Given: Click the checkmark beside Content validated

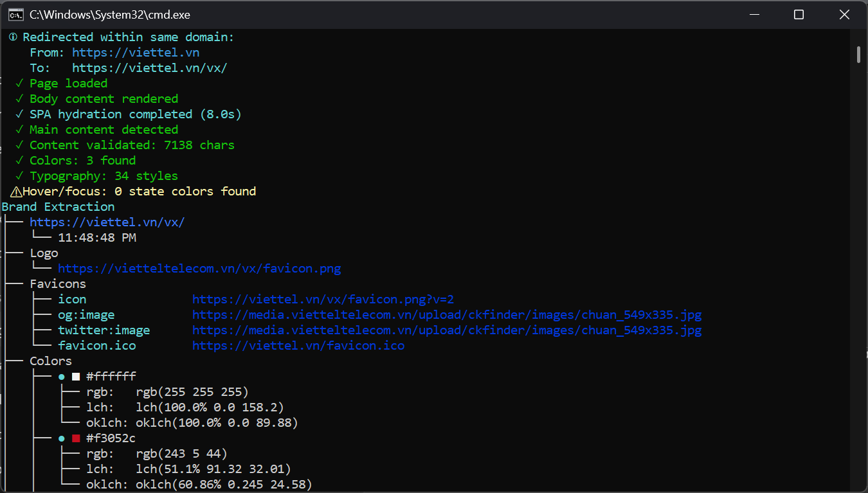Looking at the screenshot, I should (x=20, y=145).
